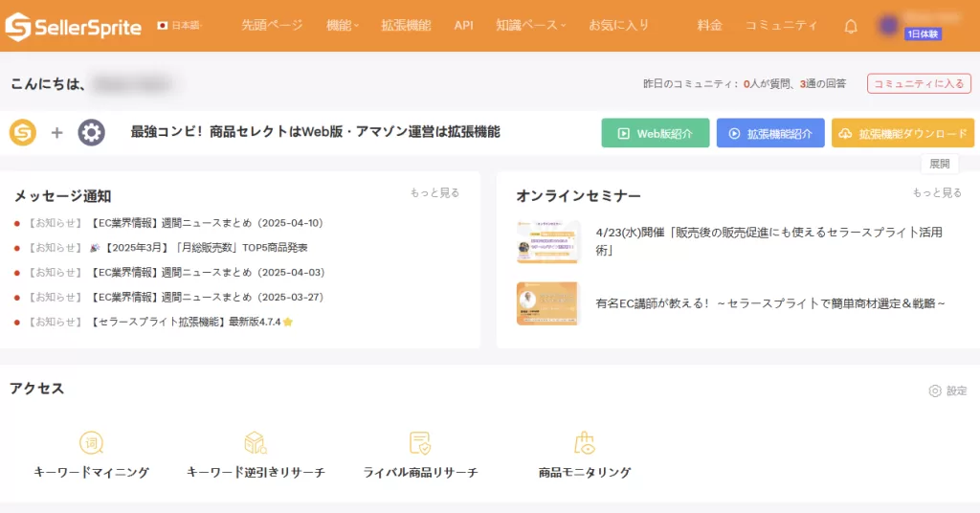Expand the 知識ベース menu
Screen dimensions: 980x513
coord(530,26)
